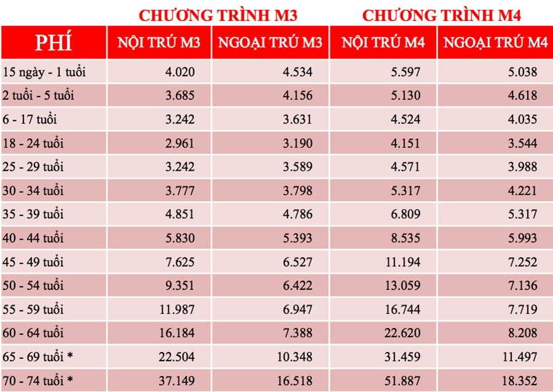
Task: Click the 18 - 24 tuổi row label
Action: pos(33,143)
